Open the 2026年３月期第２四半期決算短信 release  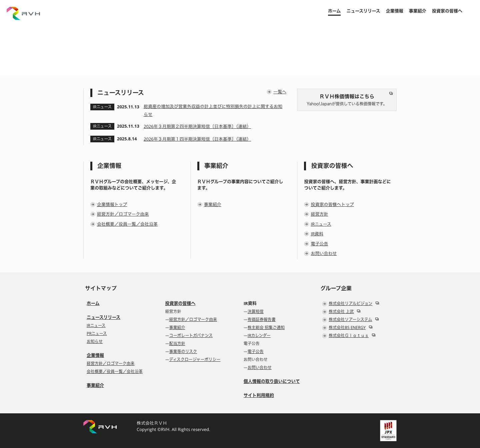[x=197, y=126]
